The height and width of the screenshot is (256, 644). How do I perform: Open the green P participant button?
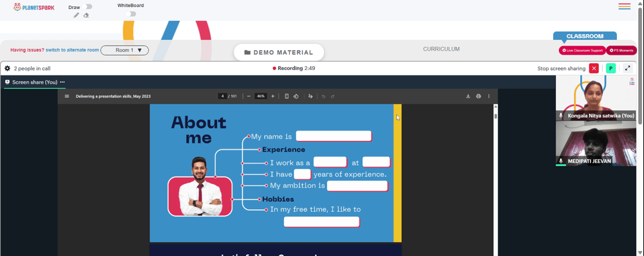[x=611, y=69]
